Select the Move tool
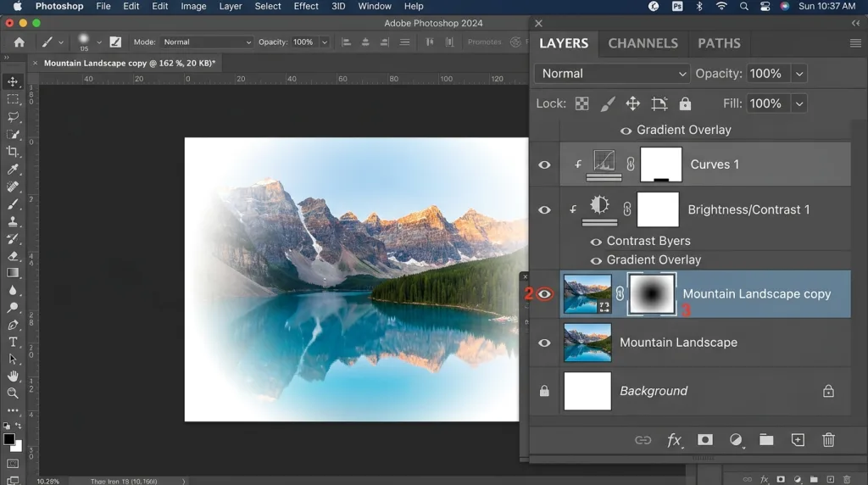 click(x=13, y=82)
